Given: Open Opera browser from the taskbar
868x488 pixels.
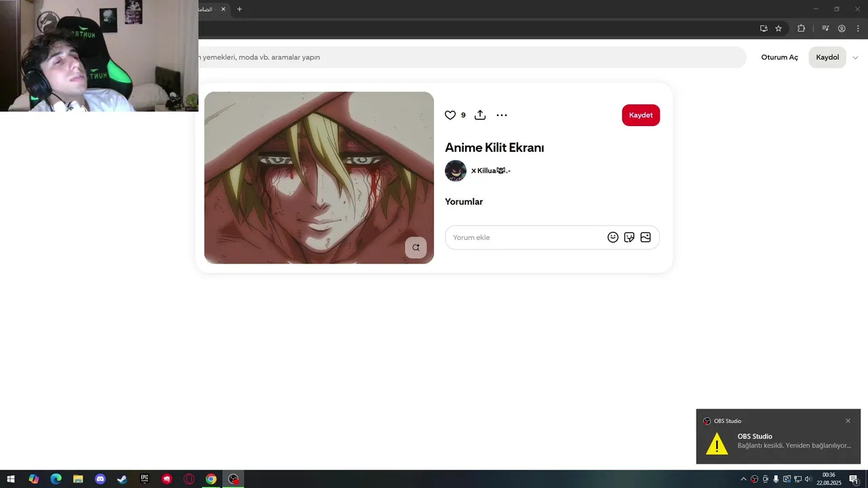Looking at the screenshot, I should [x=189, y=479].
